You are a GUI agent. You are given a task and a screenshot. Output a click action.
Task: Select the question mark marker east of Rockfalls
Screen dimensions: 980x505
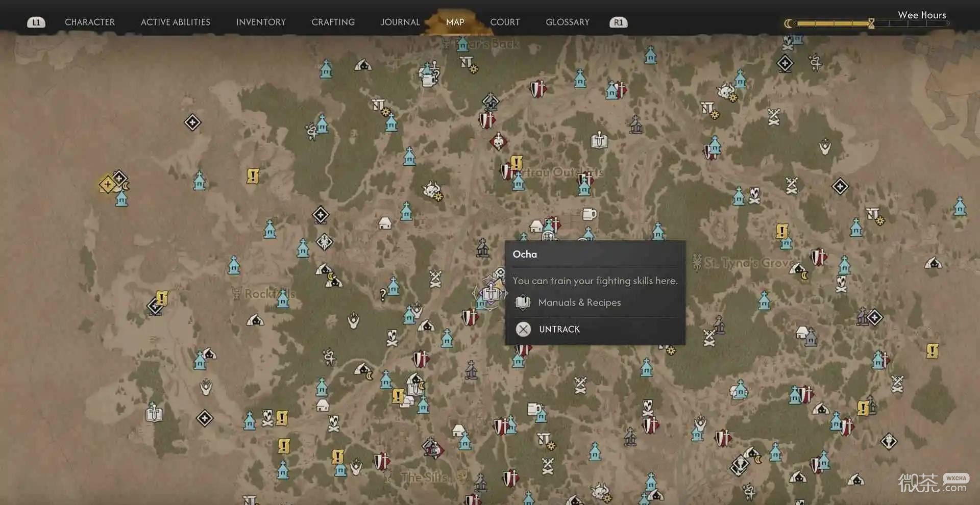(383, 294)
